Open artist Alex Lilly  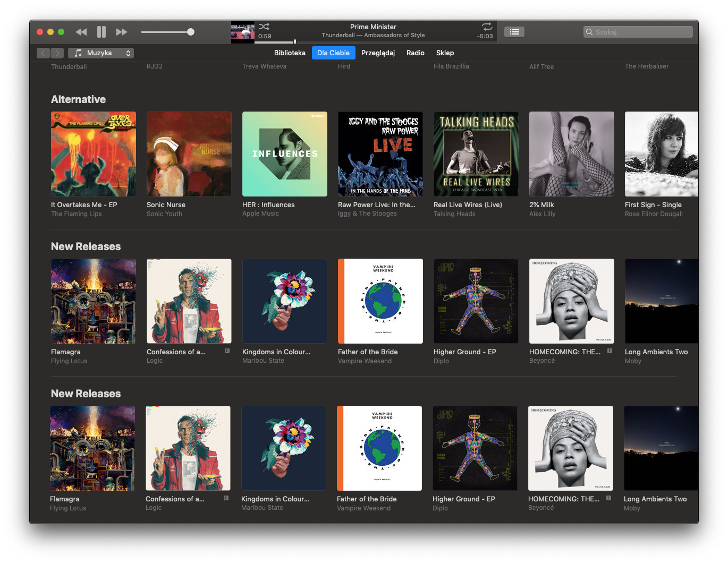click(x=542, y=214)
